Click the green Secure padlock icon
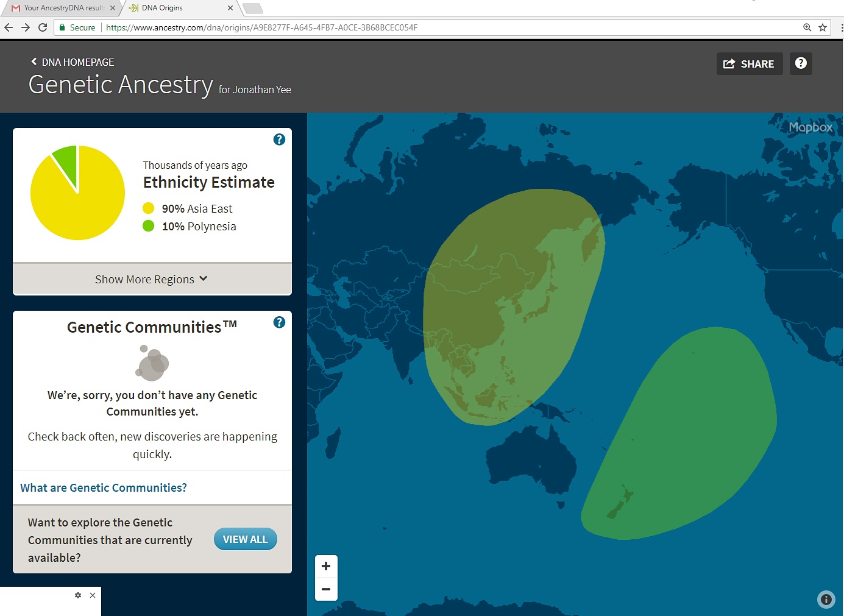Screen dimensions: 844x616 click(x=62, y=27)
